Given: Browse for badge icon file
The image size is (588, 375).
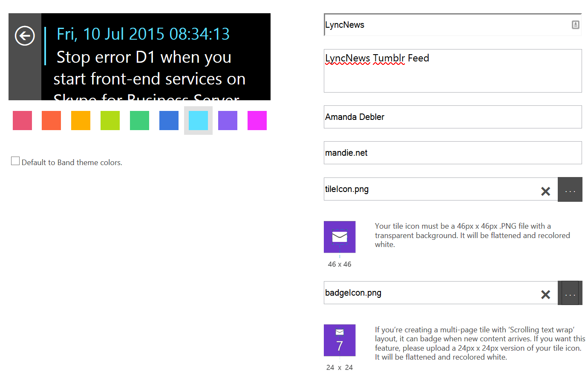Looking at the screenshot, I should pyautogui.click(x=570, y=293).
